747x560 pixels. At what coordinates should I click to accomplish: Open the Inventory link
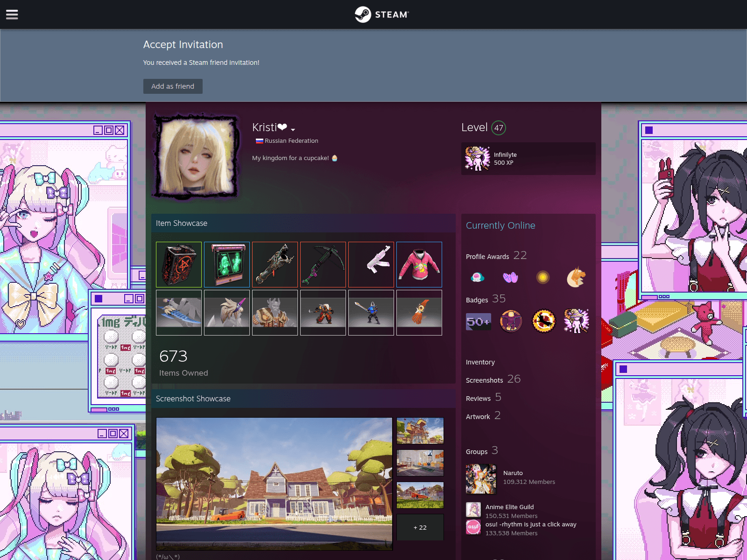(480, 362)
